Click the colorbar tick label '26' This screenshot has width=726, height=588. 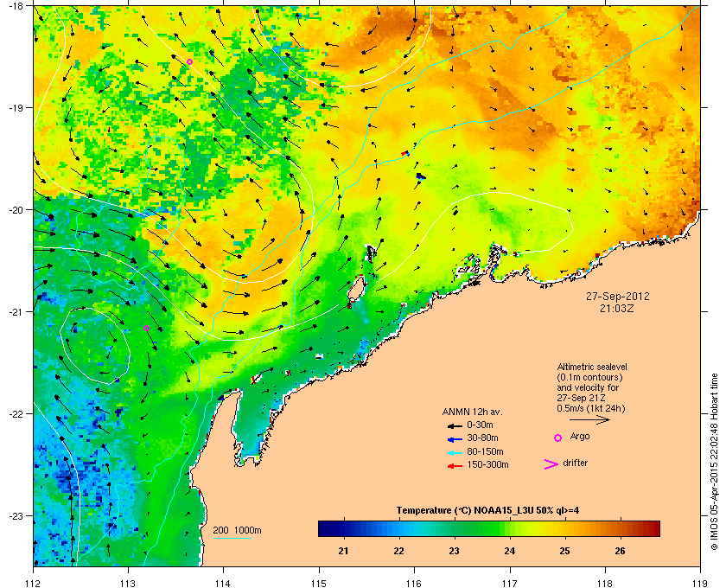tap(620, 551)
